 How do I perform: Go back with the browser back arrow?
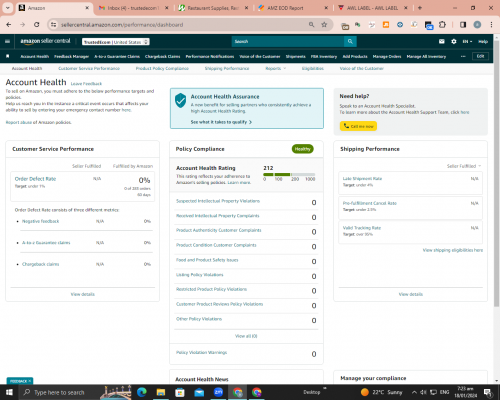point(9,25)
